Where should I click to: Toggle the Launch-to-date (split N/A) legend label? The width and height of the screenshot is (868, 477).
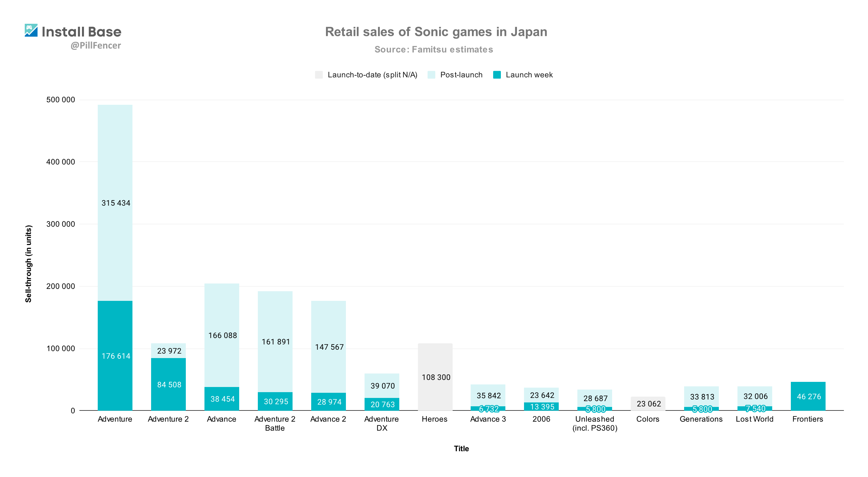click(372, 75)
